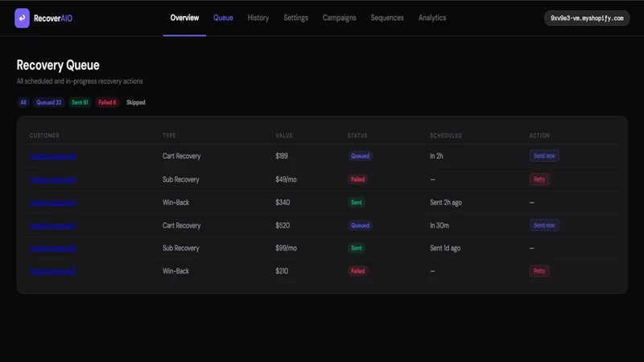Click the RecoverAIO brand name
The width and height of the screenshot is (644, 362).
[53, 19]
